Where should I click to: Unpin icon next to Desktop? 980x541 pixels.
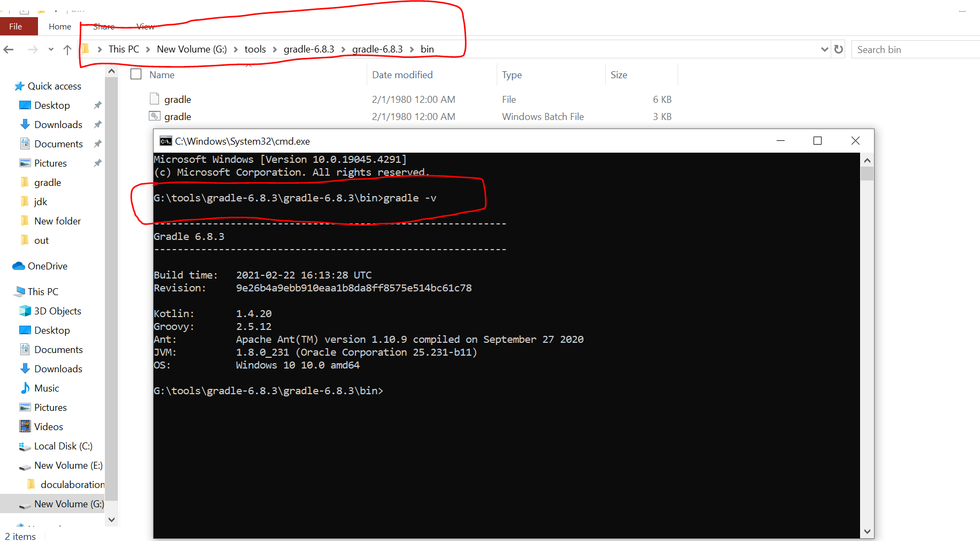pyautogui.click(x=97, y=106)
